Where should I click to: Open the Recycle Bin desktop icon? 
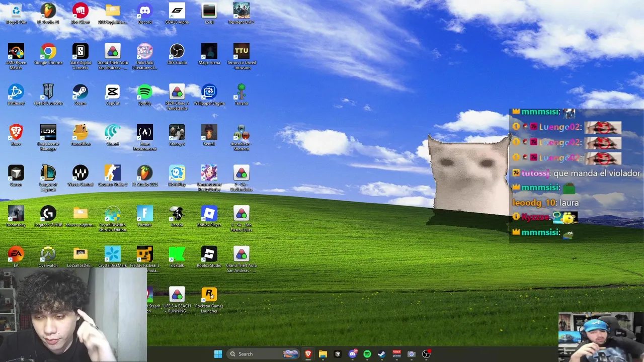pyautogui.click(x=16, y=14)
